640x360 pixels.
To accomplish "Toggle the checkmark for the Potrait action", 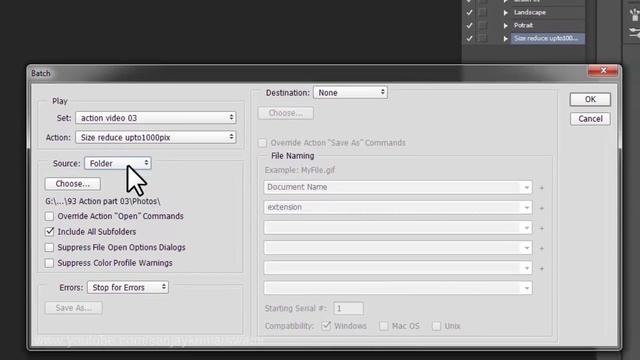I will (469, 25).
